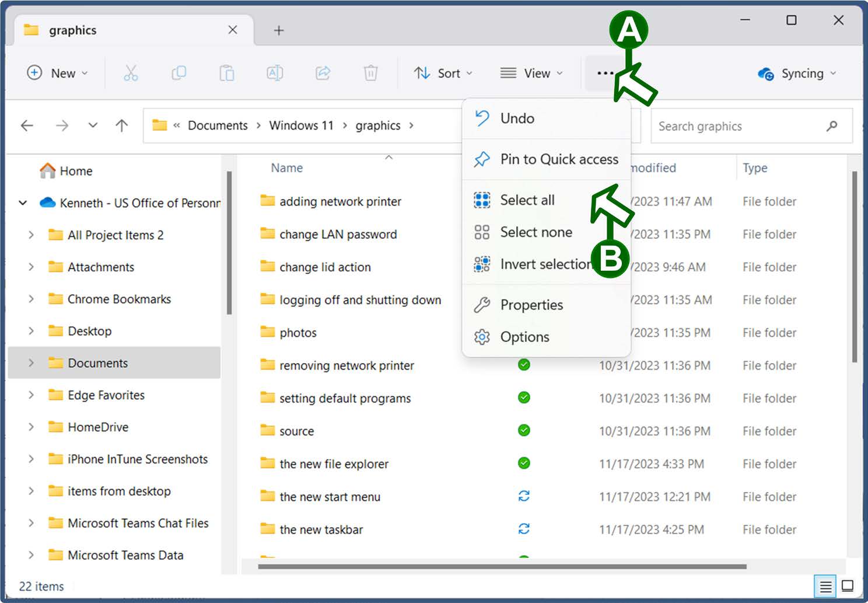Open the See more ellipsis button
The image size is (868, 603).
[x=605, y=73]
